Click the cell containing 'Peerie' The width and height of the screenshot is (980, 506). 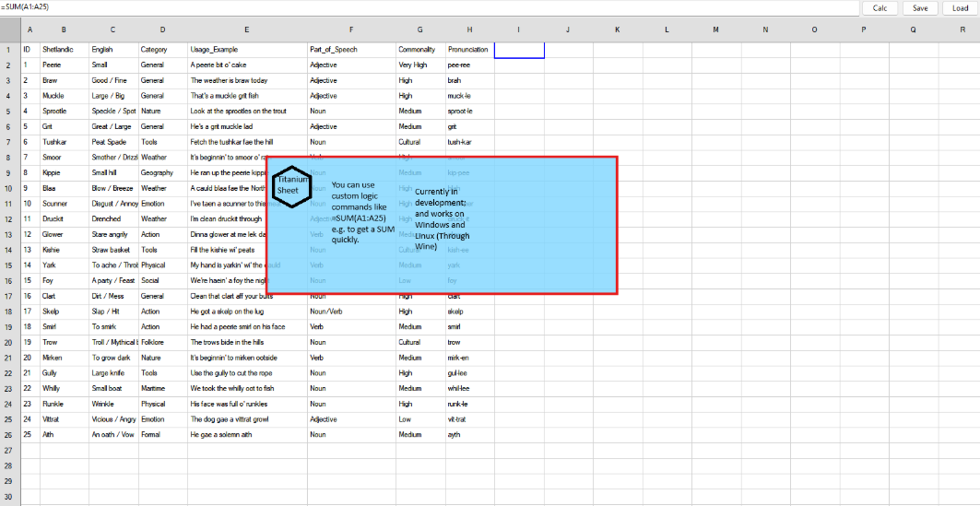click(64, 65)
